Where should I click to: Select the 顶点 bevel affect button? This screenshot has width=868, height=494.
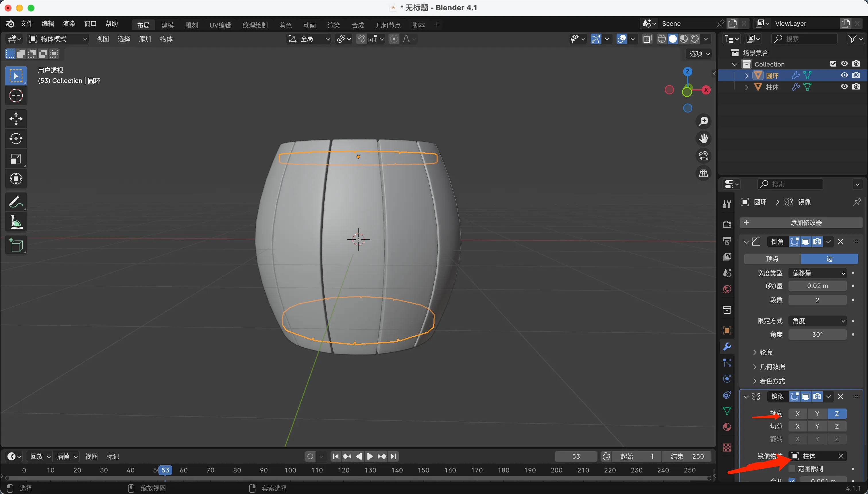point(772,259)
